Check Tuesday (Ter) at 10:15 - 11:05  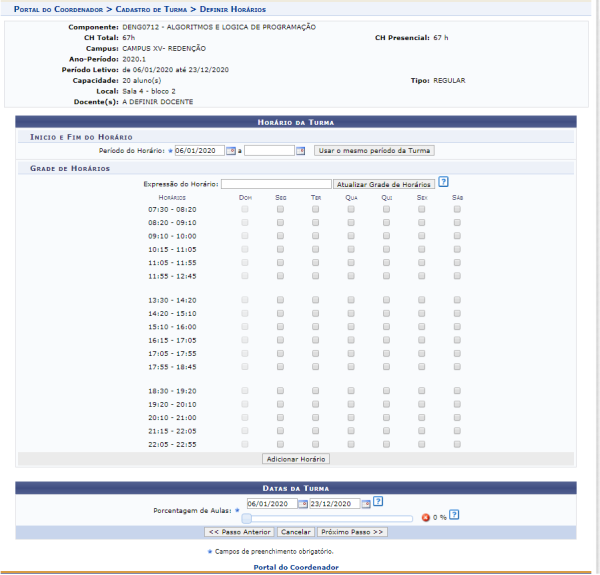pos(315,249)
